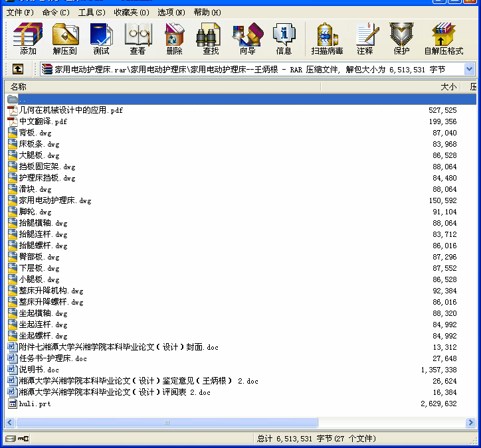Open the File (文件) menu
481x448 pixels.
click(19, 13)
